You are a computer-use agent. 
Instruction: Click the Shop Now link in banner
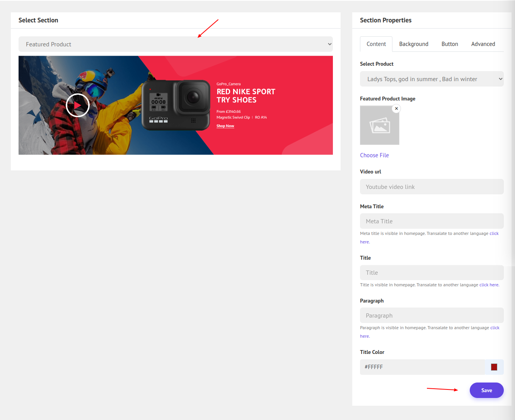[225, 126]
